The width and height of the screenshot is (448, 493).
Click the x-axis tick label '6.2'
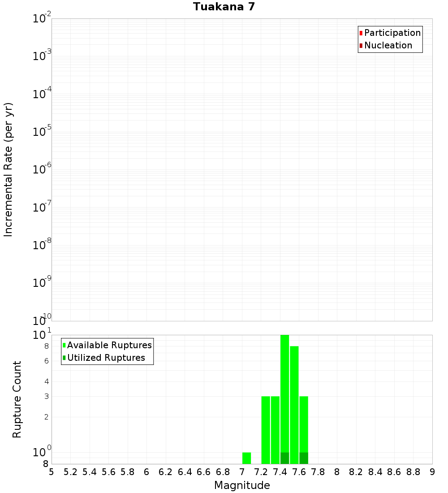click(166, 472)
